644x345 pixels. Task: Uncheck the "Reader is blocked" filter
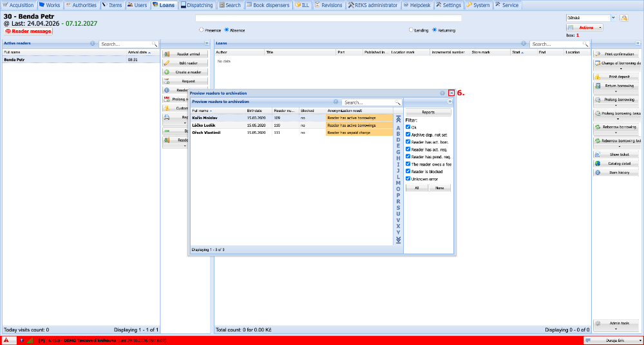[x=408, y=171]
